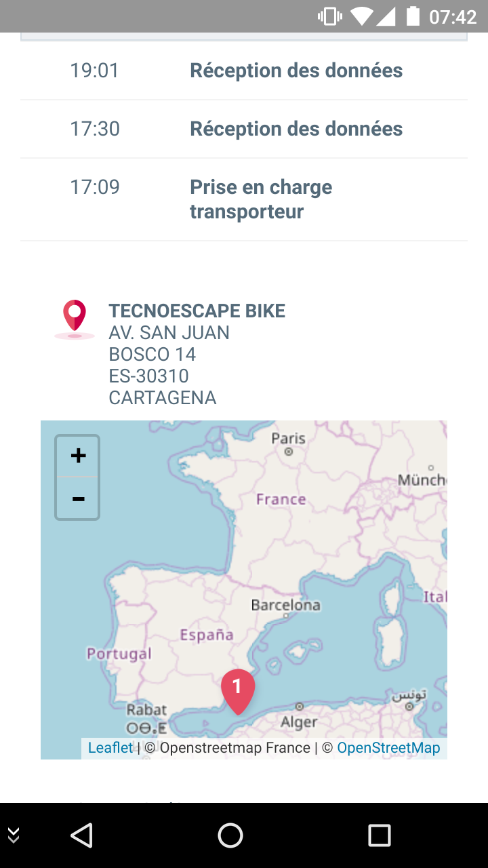The image size is (488, 868).
Task: Tap the double chevron keyboard icon
Action: [x=14, y=835]
